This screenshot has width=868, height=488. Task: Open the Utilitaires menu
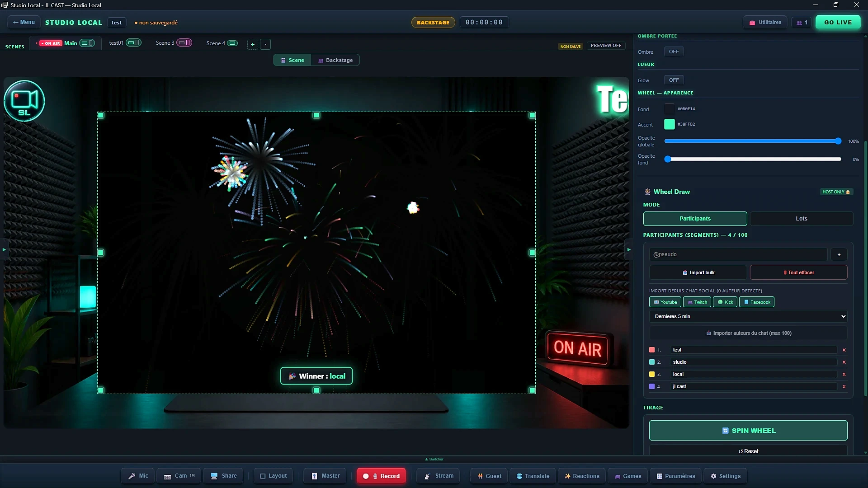click(765, 22)
